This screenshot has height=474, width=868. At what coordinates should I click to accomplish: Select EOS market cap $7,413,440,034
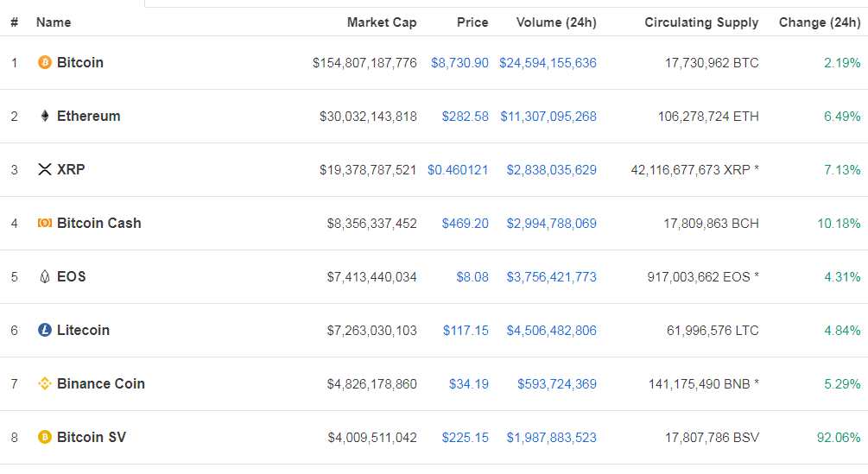[372, 277]
